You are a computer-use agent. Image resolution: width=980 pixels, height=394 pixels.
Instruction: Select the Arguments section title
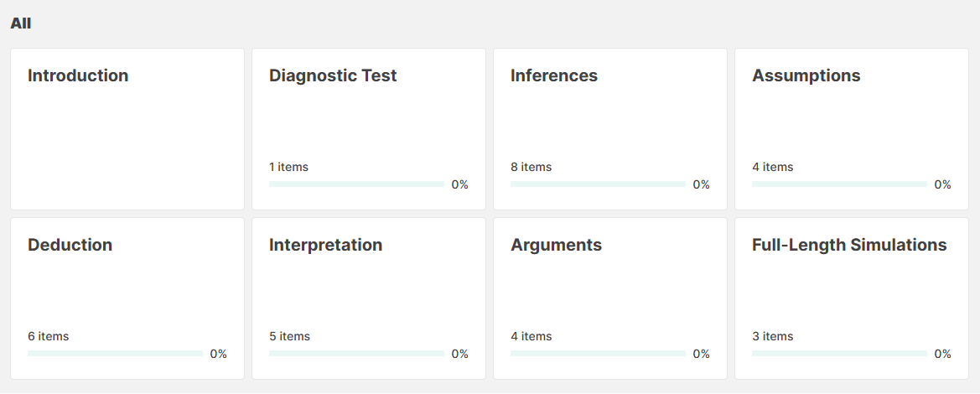(x=556, y=245)
